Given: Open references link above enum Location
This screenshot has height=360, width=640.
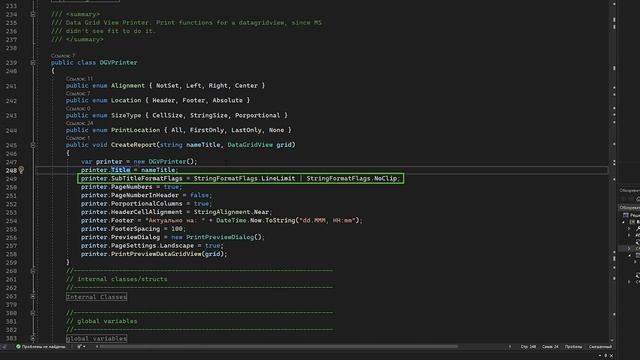Looking at the screenshot, I should (x=78, y=93).
